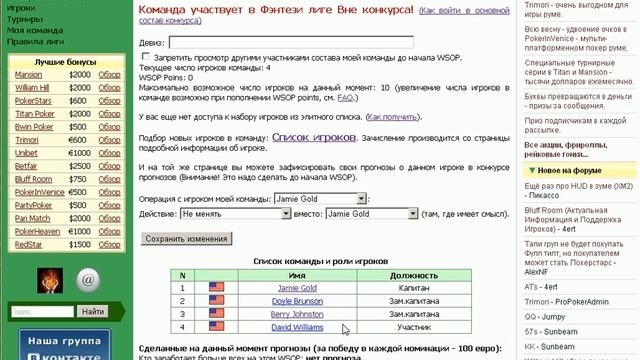
Task: Open the Обзор review for Betfair
Action: (x=109, y=166)
